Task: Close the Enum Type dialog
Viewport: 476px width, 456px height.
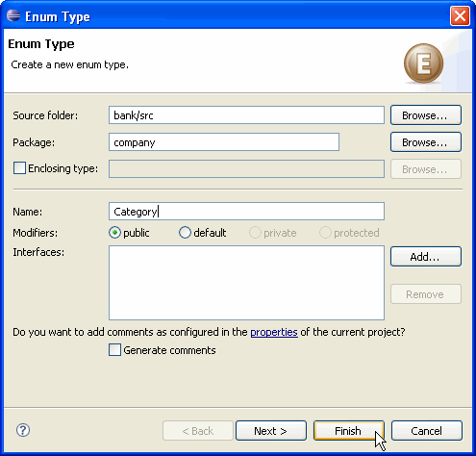Action: [x=460, y=15]
